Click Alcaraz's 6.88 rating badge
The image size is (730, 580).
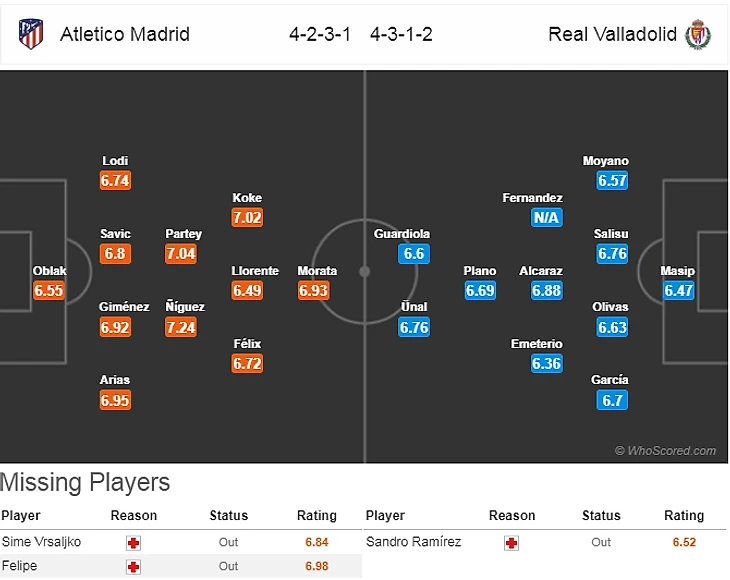(546, 291)
